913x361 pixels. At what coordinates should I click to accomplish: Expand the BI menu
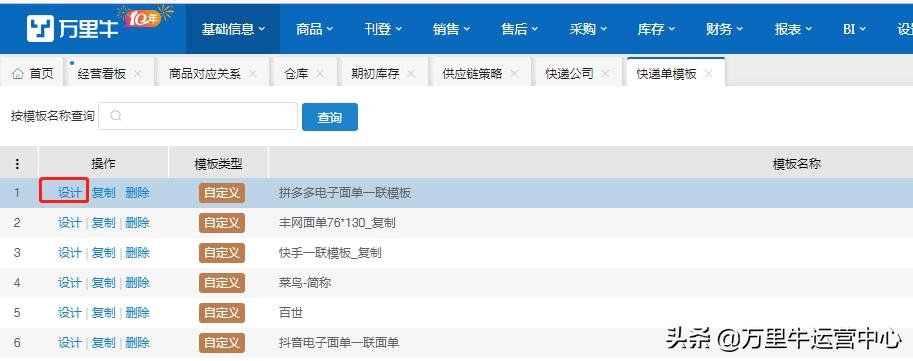coord(854,29)
